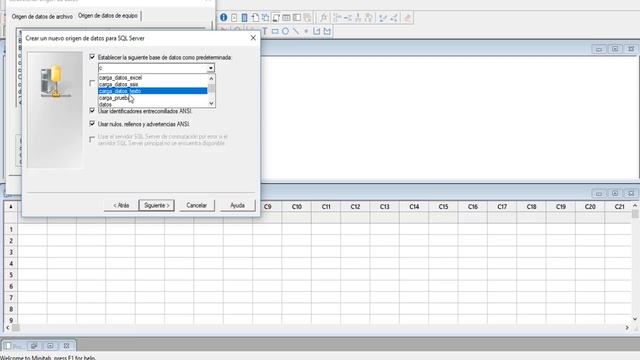
Task: Click down arrow of database list scrollbar
Action: coord(211,104)
